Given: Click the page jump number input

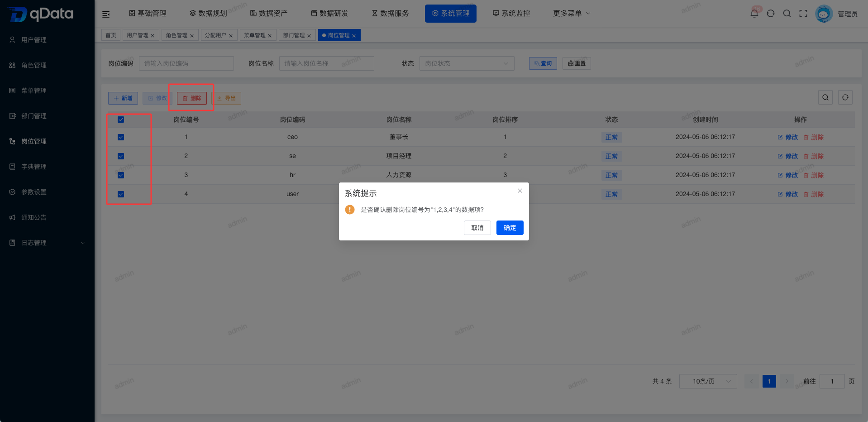Looking at the screenshot, I should tap(832, 381).
